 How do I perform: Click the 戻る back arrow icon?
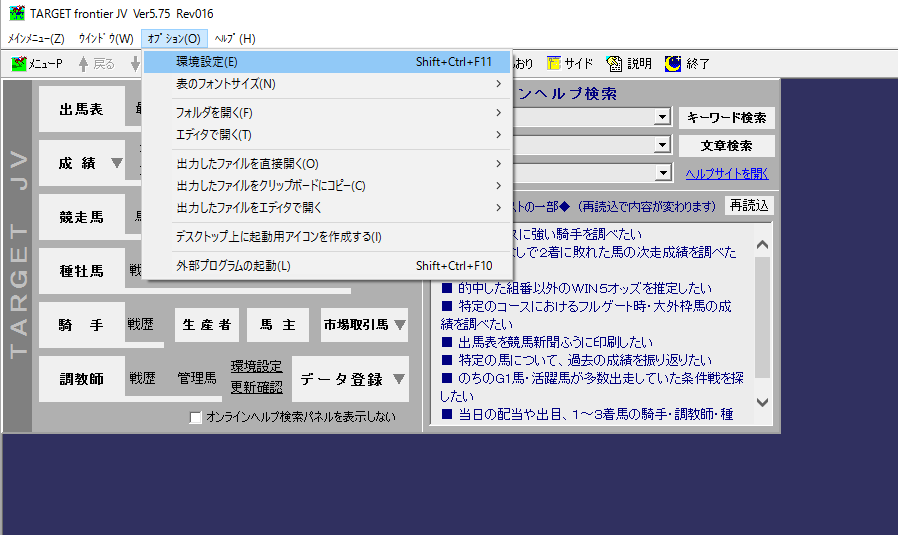click(x=83, y=64)
